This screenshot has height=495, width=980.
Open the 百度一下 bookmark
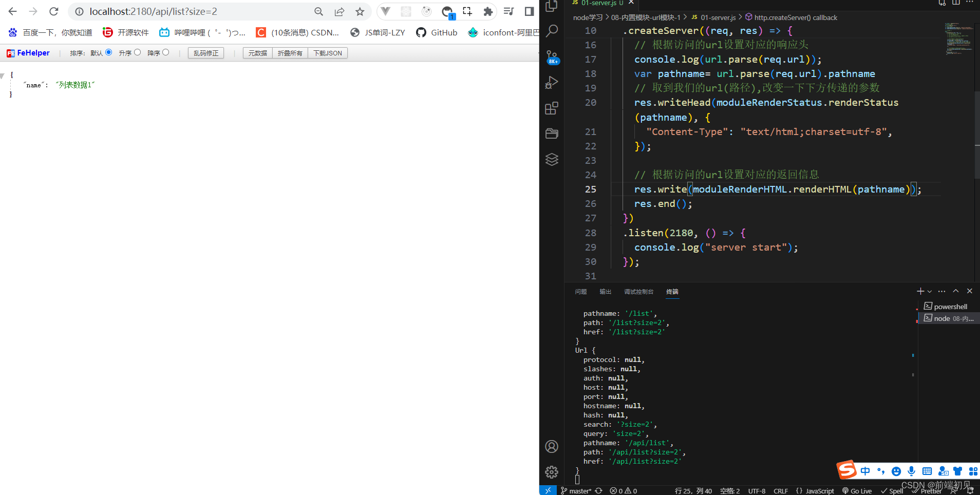[50, 32]
